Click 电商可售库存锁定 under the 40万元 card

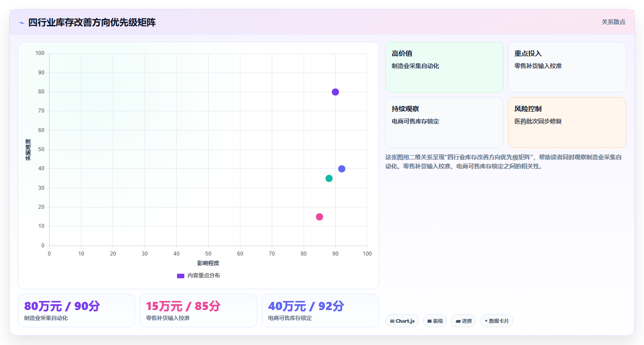click(290, 318)
